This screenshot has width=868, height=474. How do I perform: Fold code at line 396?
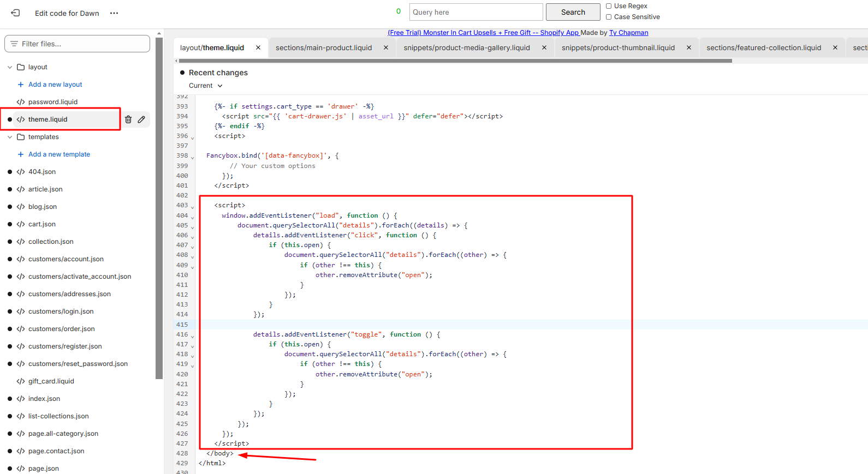(x=192, y=137)
